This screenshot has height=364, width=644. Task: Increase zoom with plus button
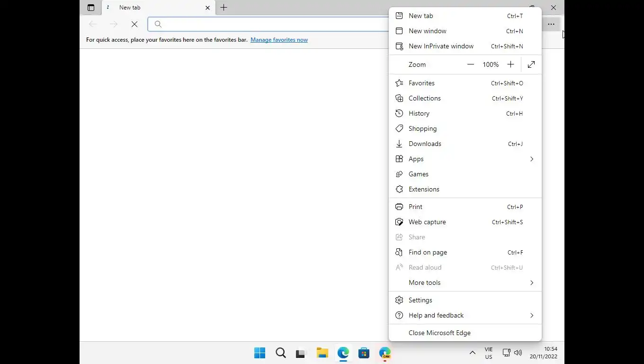510,64
